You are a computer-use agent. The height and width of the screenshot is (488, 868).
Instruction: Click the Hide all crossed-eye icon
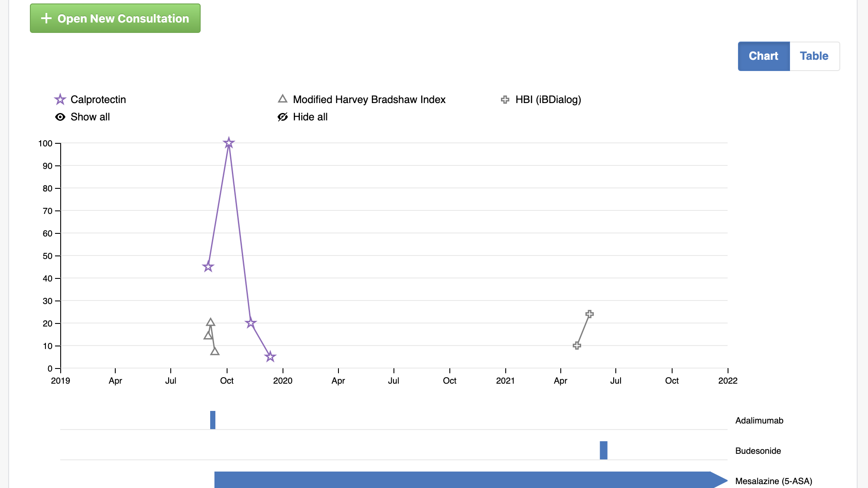click(x=283, y=117)
